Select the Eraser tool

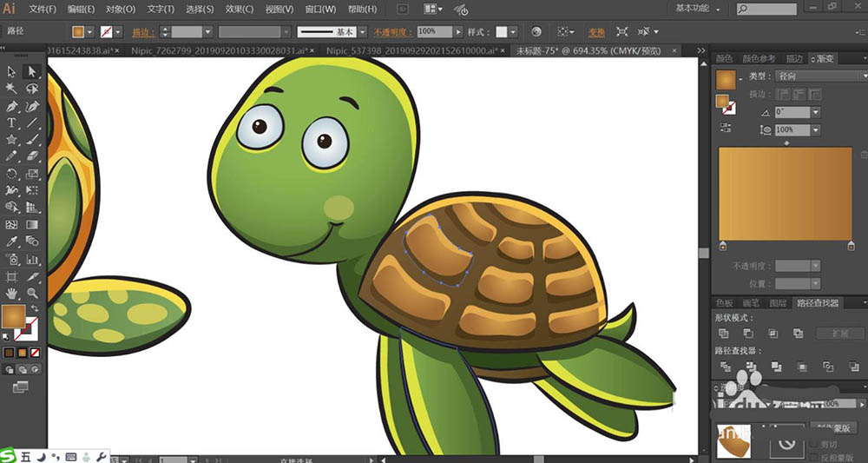pyautogui.click(x=32, y=156)
